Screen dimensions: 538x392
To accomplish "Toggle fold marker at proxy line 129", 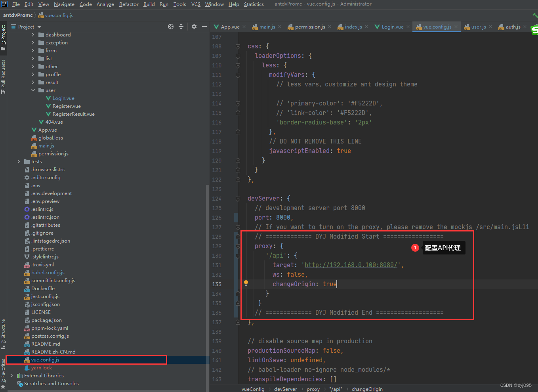I will tap(238, 246).
